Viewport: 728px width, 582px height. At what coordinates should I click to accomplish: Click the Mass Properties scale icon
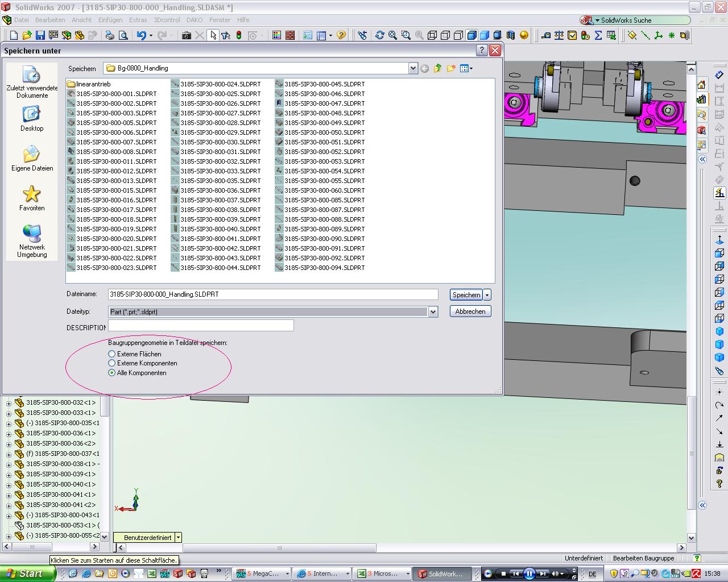pyautogui.click(x=559, y=35)
